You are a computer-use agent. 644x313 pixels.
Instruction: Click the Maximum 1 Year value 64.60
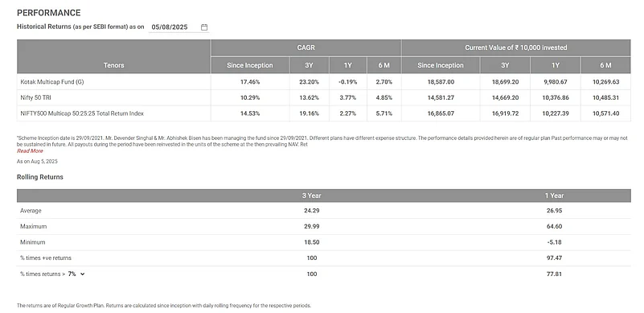(x=555, y=227)
